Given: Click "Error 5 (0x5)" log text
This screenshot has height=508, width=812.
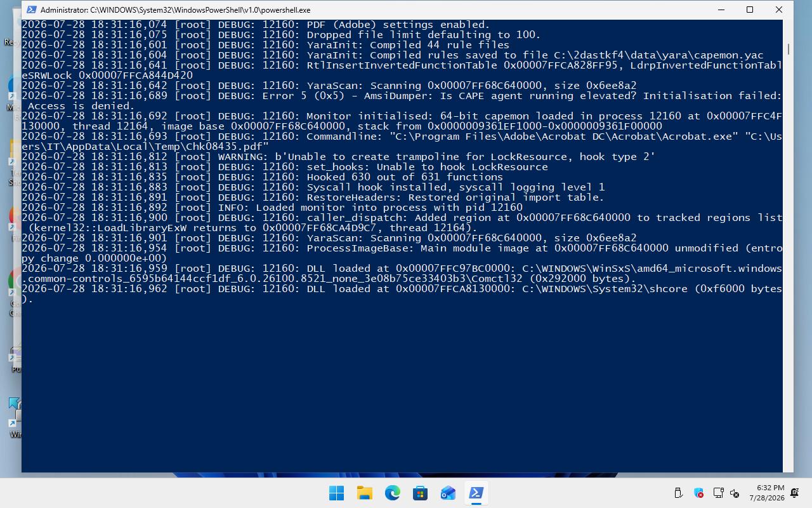Looking at the screenshot, I should 303,96.
